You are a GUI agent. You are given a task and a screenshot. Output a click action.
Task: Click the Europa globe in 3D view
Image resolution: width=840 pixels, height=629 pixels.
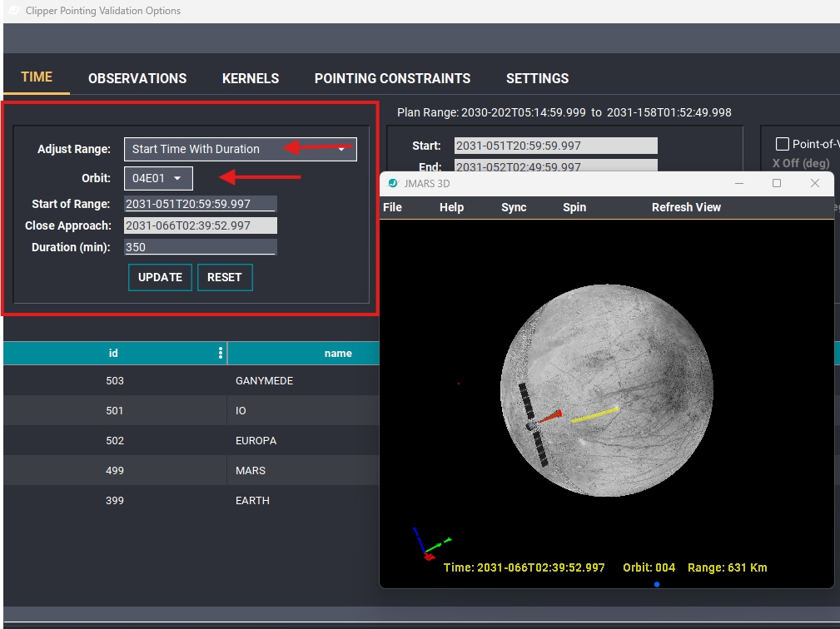[x=606, y=390]
